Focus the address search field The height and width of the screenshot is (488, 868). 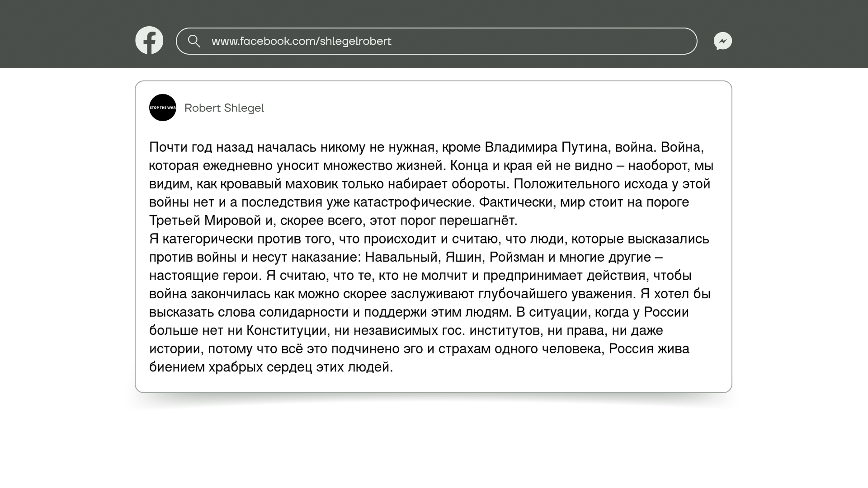452,41
